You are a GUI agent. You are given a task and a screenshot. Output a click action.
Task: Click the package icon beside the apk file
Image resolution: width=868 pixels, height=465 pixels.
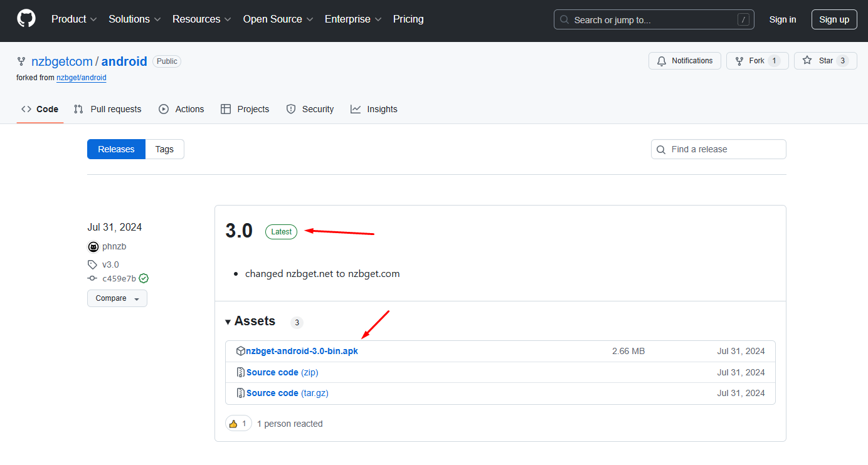(240, 351)
